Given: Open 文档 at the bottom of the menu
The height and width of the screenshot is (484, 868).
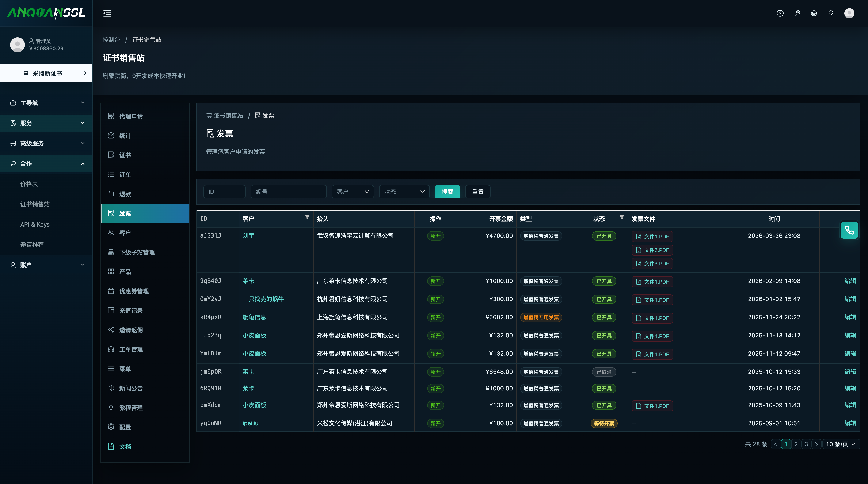Looking at the screenshot, I should click(x=145, y=447).
